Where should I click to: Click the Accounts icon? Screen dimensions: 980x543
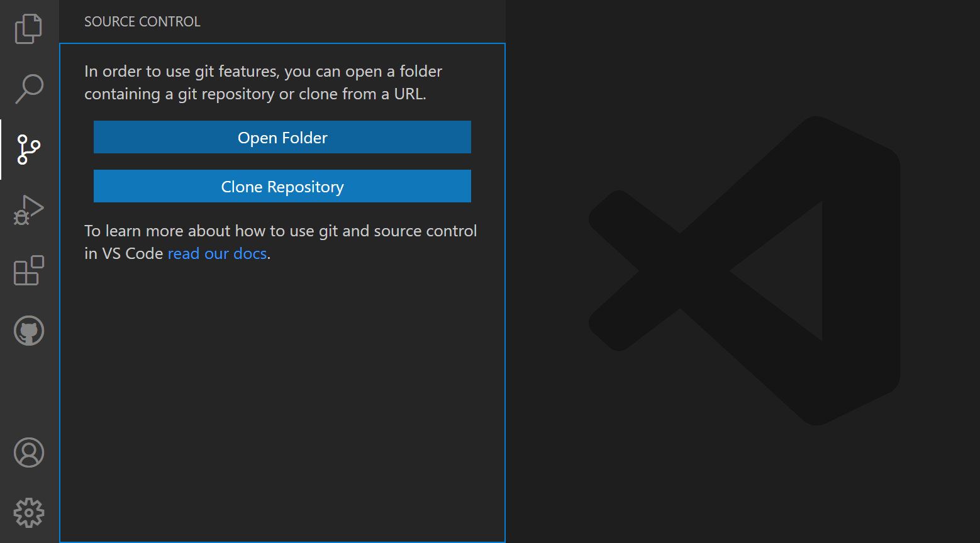coord(28,452)
